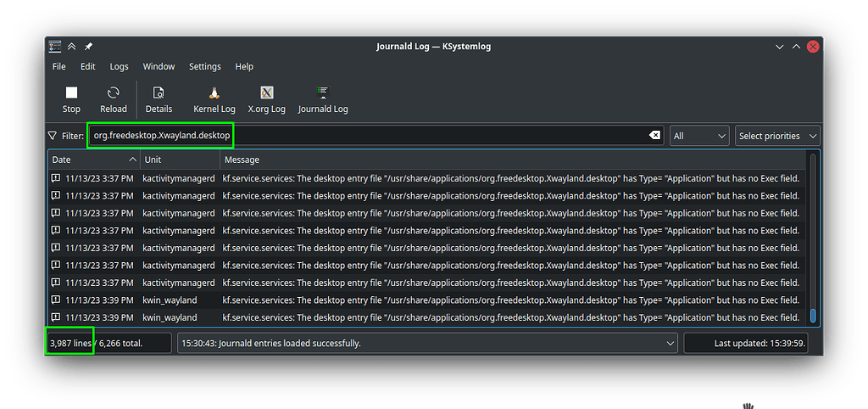The width and height of the screenshot is (868, 409).
Task: Select the first kwin_wayland log entry
Action: coord(424,300)
